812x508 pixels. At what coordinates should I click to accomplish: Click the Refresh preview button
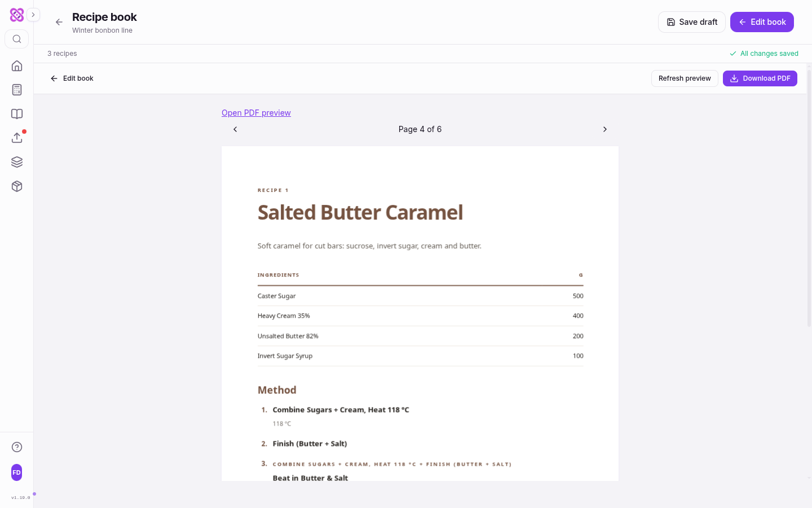[685, 78]
